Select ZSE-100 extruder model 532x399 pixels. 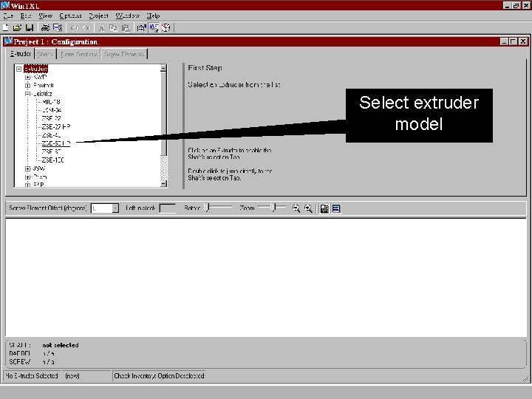point(52,160)
